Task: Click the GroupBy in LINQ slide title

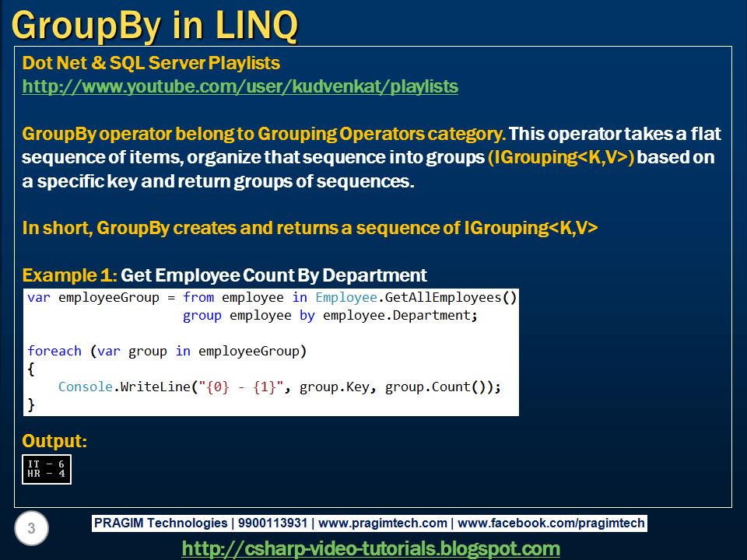Action: click(x=156, y=23)
